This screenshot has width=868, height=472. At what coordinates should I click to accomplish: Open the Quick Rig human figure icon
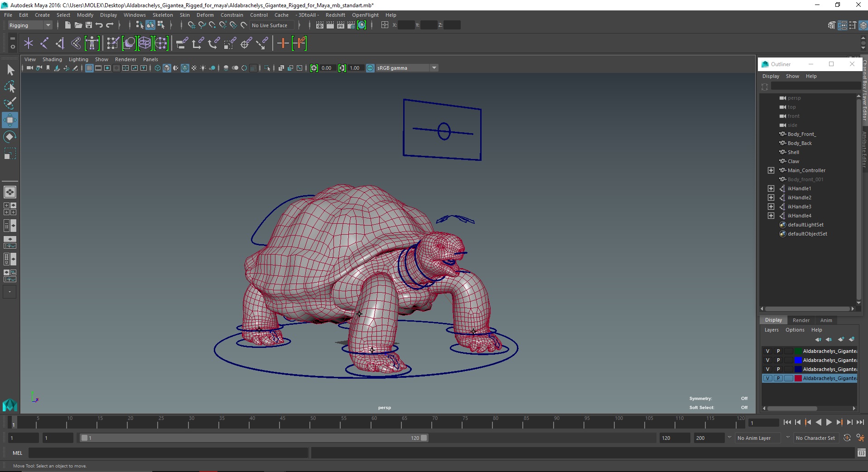[92, 43]
